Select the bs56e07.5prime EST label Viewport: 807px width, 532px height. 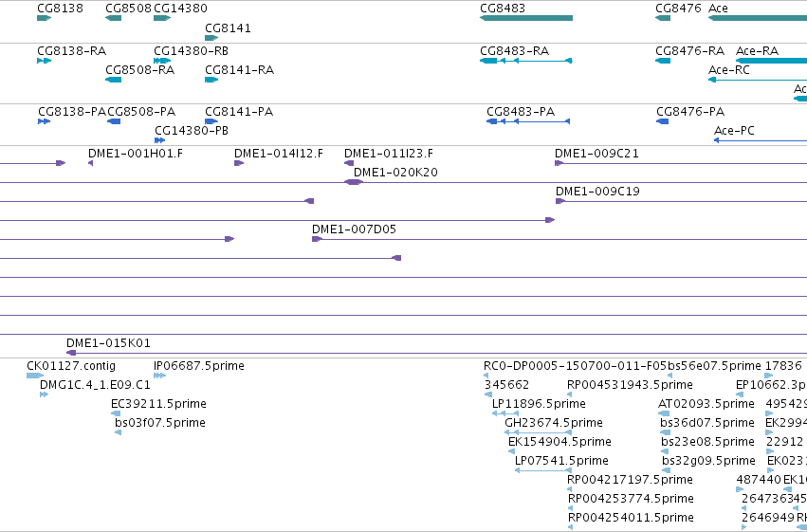coord(714,366)
